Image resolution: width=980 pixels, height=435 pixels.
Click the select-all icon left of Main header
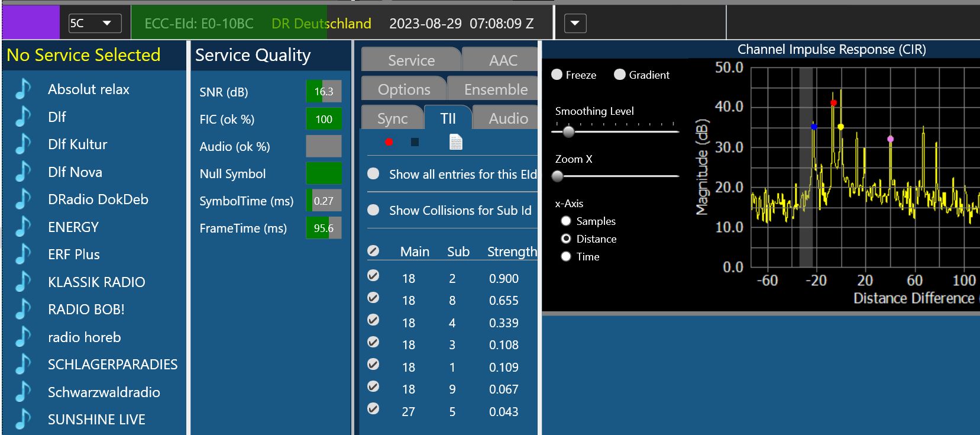pos(373,251)
